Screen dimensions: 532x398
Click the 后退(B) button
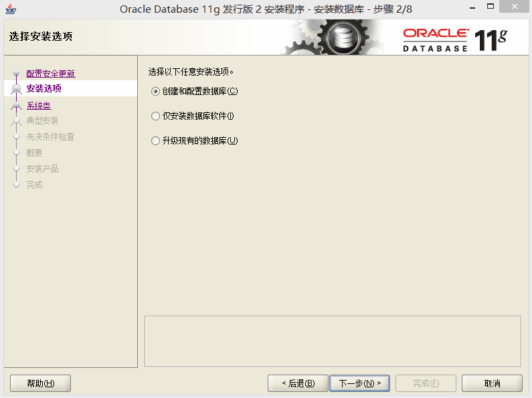[298, 383]
